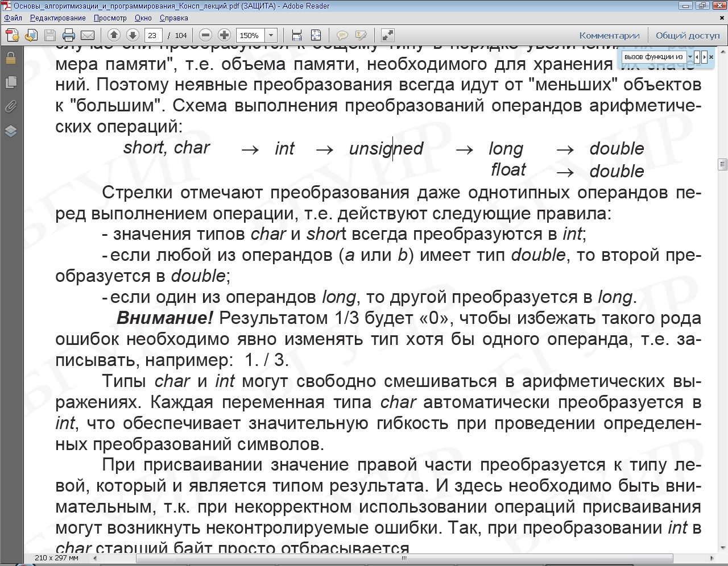This screenshot has height=566, width=728.
Task: Click the page number field showing 23
Action: 153,35
